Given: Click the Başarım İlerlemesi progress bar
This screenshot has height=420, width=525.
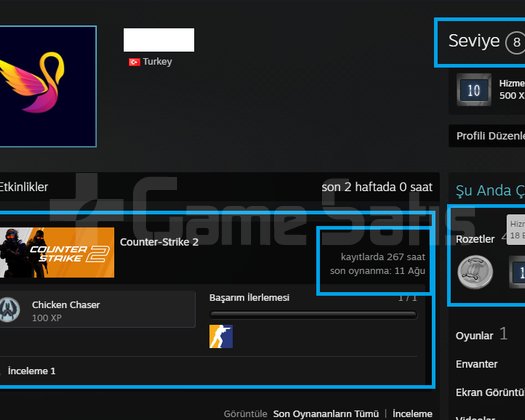Looking at the screenshot, I should (313, 314).
